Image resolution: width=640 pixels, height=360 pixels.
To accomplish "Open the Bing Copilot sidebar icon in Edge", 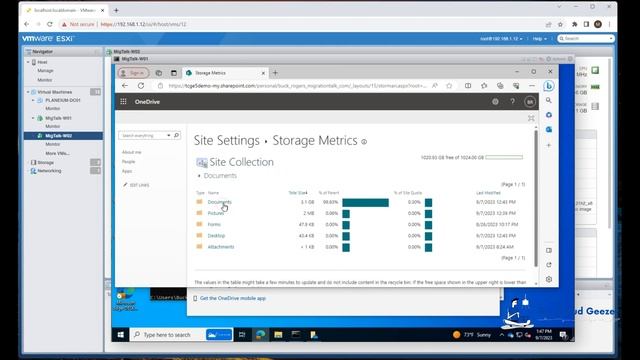I will tap(549, 86).
